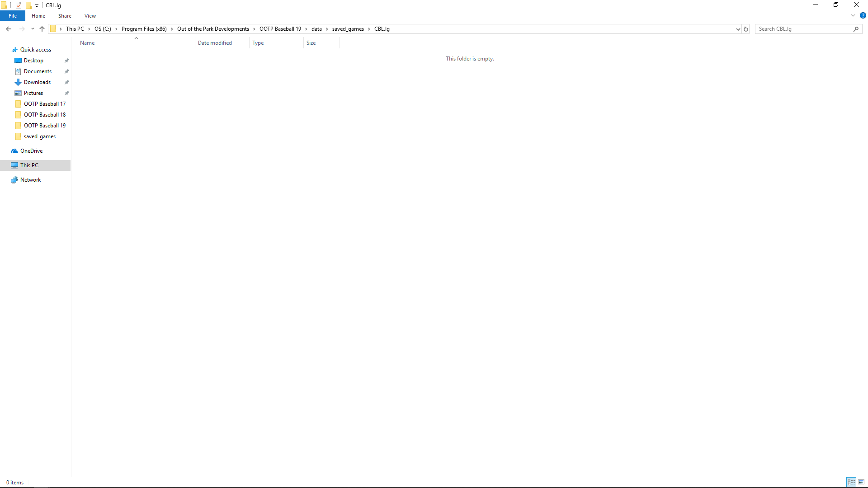Image resolution: width=868 pixels, height=488 pixels.
Task: Navigate to Program Files (x86) in the breadcrumb
Action: click(144, 29)
